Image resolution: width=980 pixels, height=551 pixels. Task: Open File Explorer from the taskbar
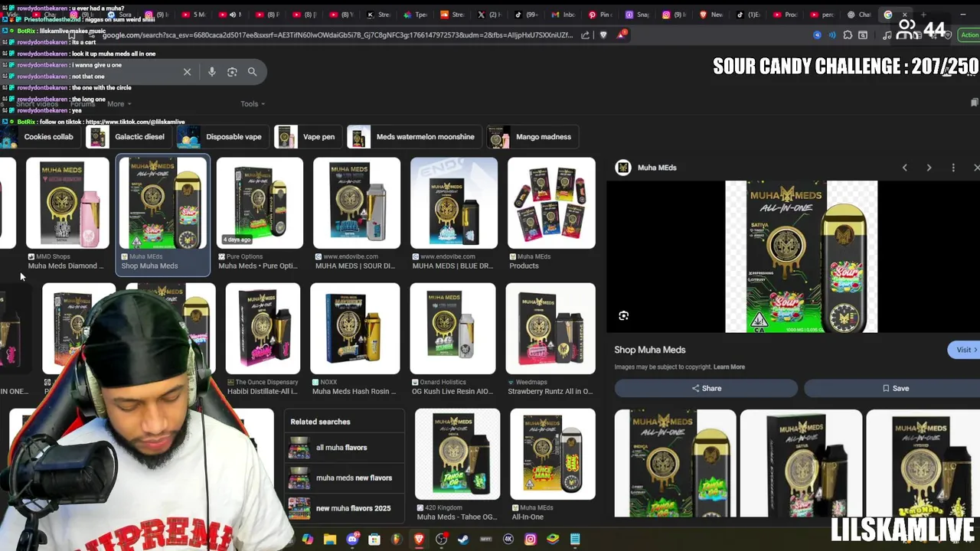pyautogui.click(x=330, y=540)
